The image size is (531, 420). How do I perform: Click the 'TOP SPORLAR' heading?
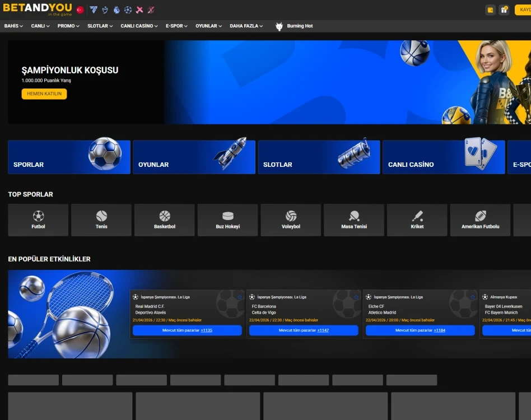tap(30, 194)
